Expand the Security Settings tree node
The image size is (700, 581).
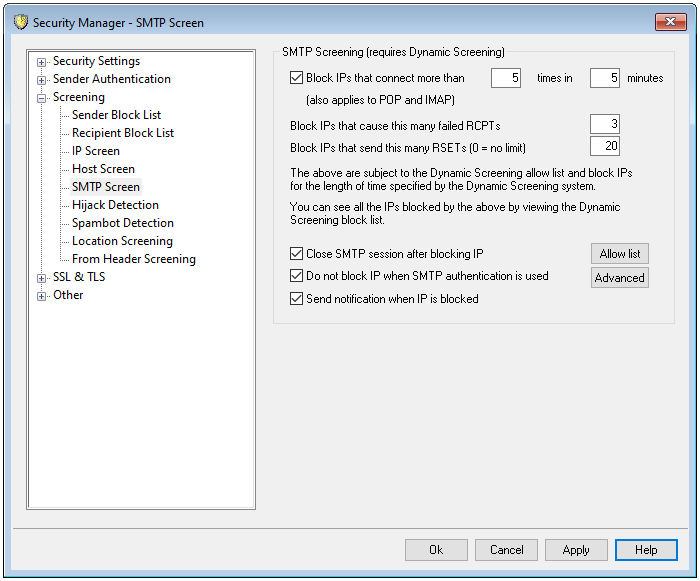41,62
